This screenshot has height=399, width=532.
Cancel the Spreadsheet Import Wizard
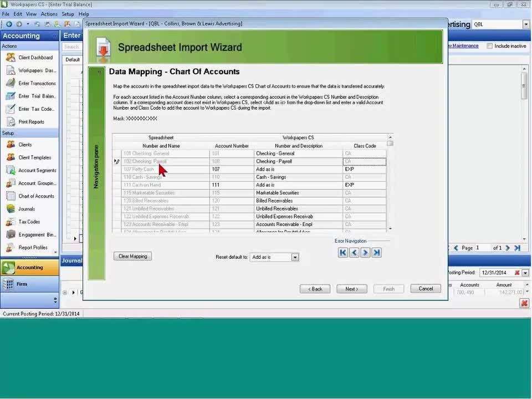pos(426,289)
